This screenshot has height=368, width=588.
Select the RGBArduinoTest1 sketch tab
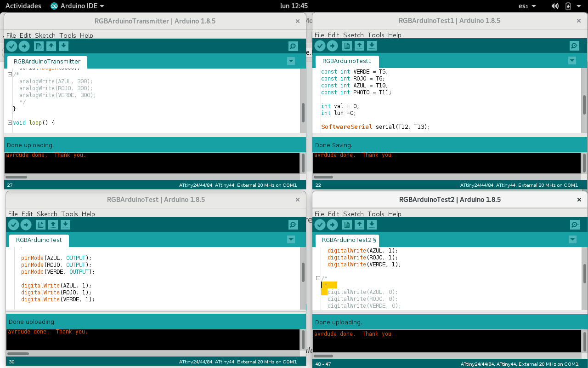click(347, 61)
